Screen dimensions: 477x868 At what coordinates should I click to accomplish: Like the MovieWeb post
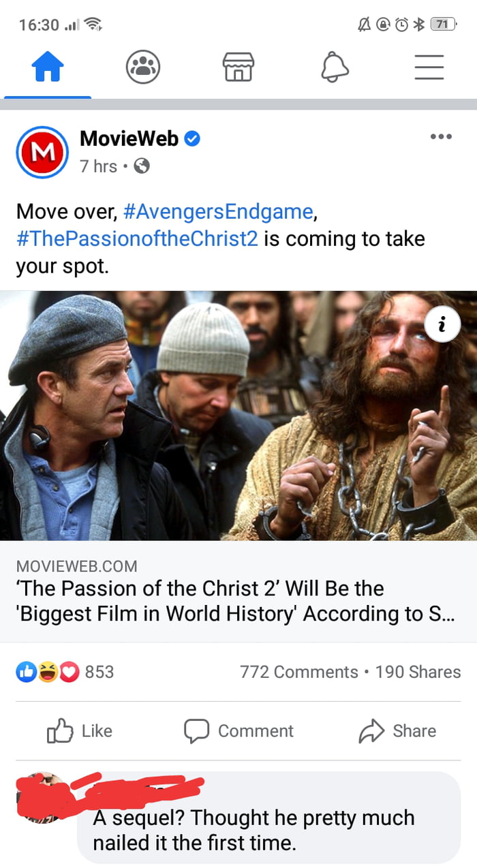click(79, 731)
